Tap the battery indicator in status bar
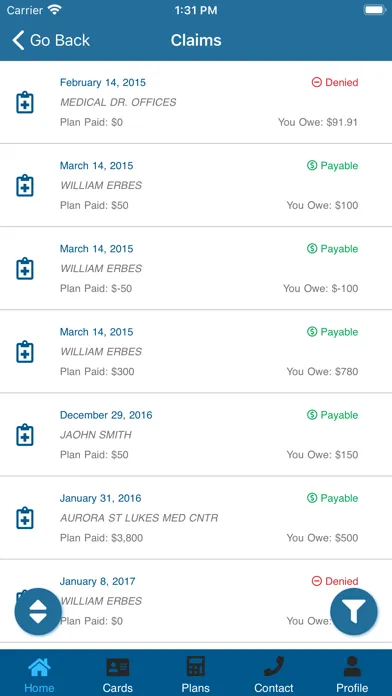Screen dimensions: 392x696 pos(375,10)
